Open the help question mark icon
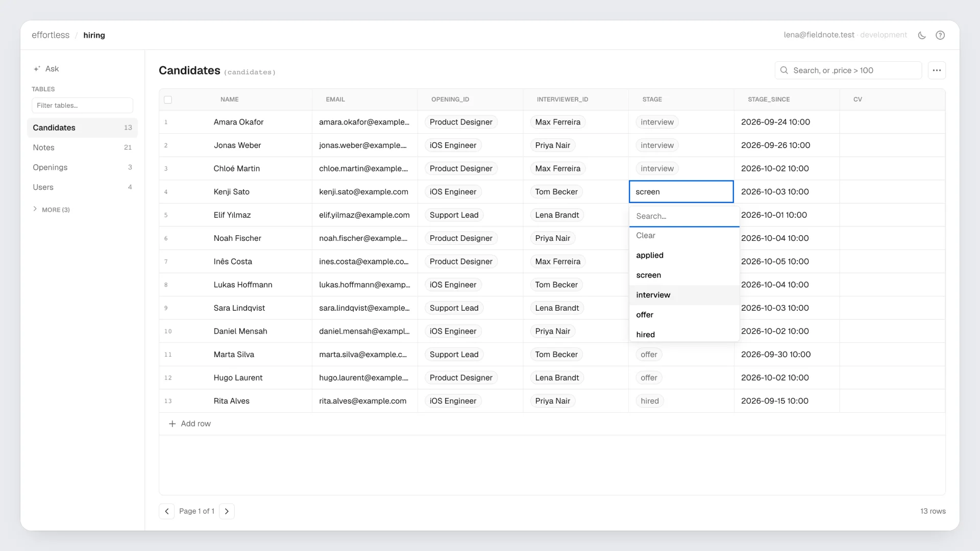The width and height of the screenshot is (980, 551). (940, 35)
